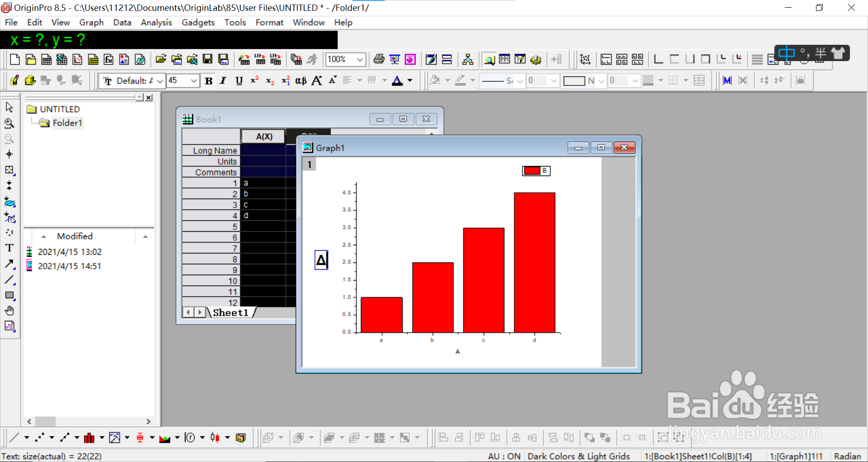This screenshot has height=462, width=868.
Task: Click the Greek symbols icon
Action: tap(301, 81)
